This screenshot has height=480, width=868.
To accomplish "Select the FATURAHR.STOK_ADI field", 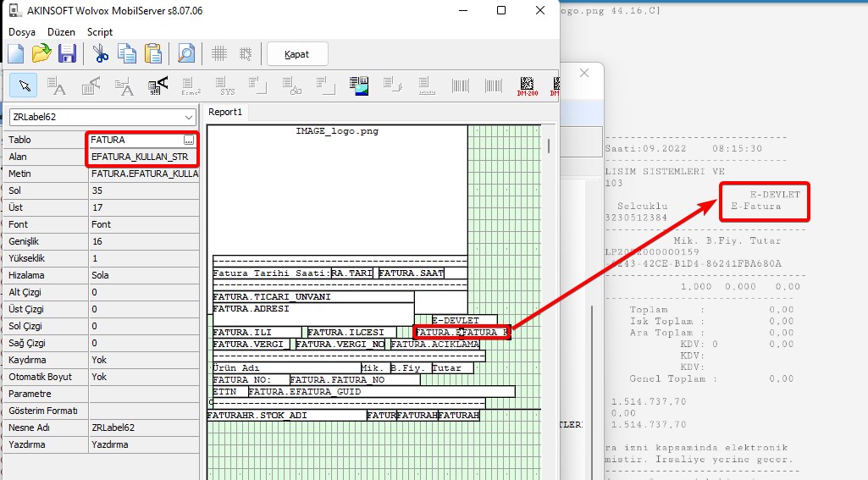I will (x=287, y=415).
